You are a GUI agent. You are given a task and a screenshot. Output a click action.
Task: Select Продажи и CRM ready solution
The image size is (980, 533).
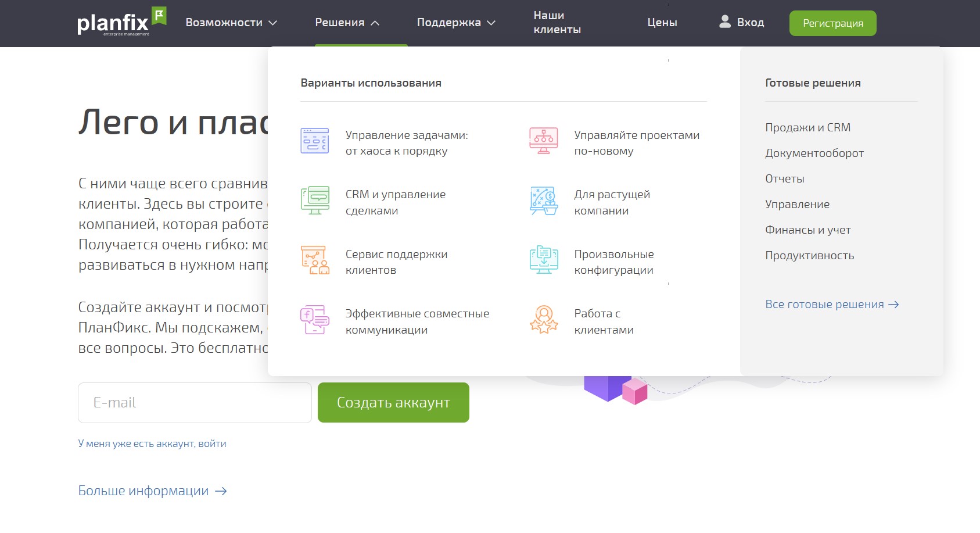(x=807, y=128)
